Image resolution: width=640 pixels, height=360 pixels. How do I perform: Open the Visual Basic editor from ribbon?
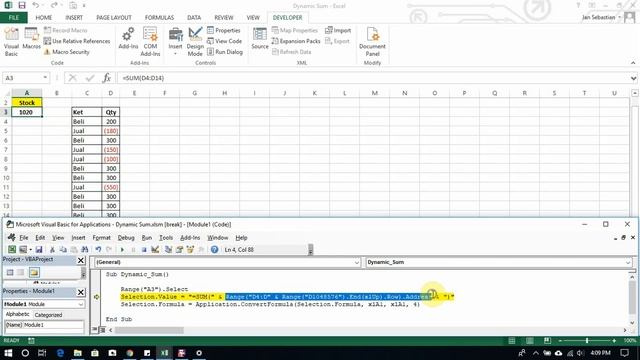coord(11,42)
